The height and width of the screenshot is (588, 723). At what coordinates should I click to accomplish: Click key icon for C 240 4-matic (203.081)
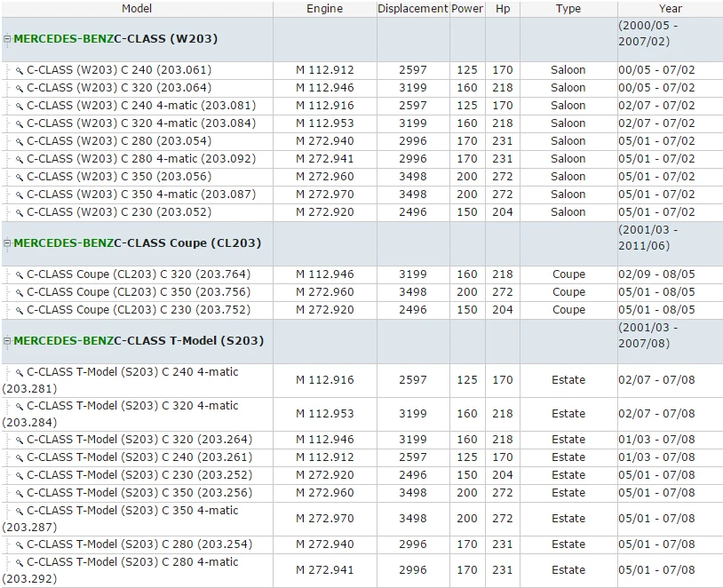click(20, 106)
